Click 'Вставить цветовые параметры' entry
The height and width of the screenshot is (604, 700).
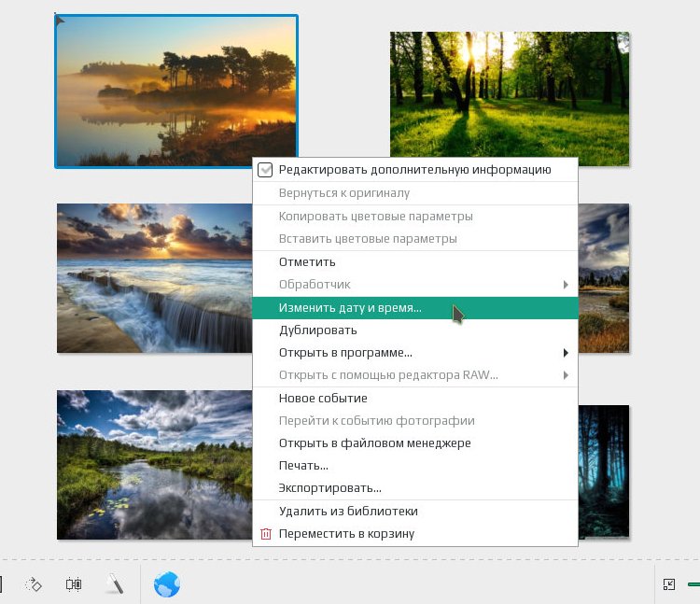pos(415,239)
